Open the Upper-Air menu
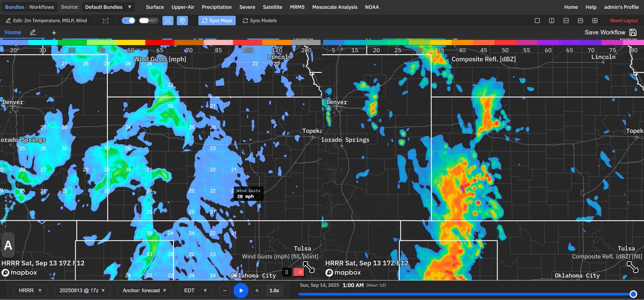Image resolution: width=644 pixels, height=300 pixels. click(183, 7)
